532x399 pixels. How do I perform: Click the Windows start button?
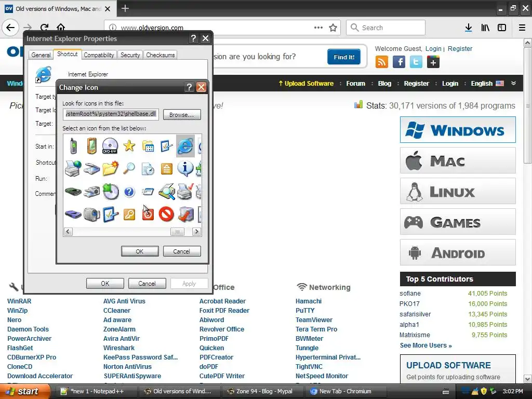tap(25, 391)
